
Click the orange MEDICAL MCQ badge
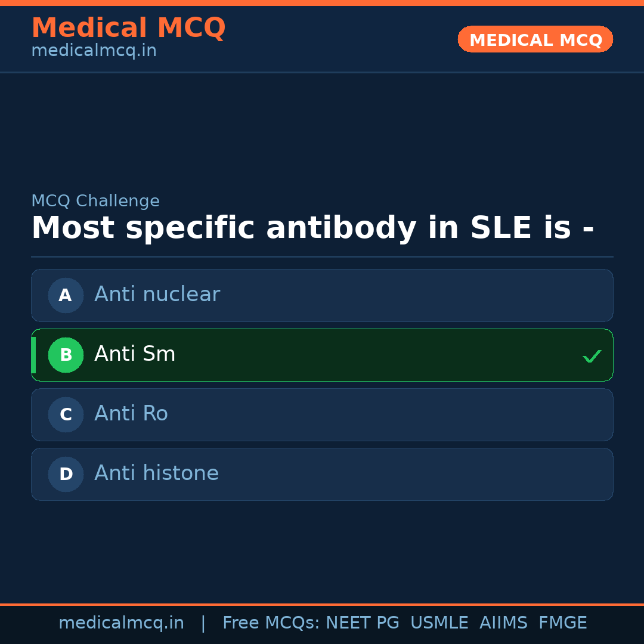click(x=535, y=39)
